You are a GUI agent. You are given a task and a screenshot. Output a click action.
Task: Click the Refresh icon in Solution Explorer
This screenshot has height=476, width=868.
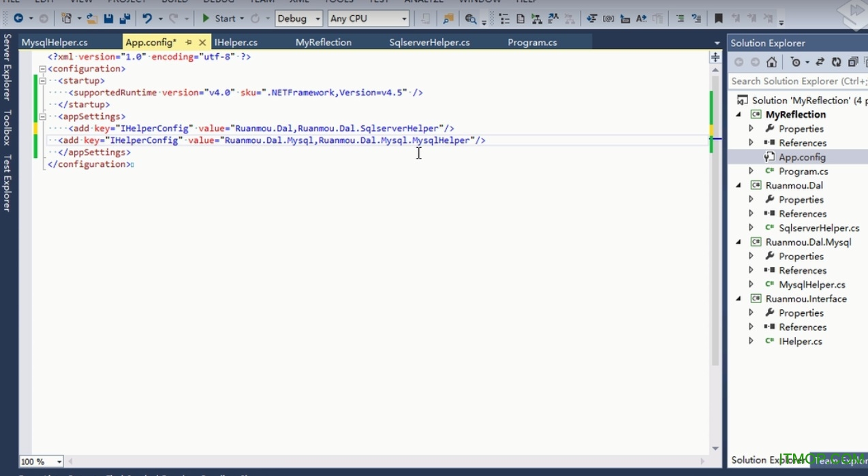tap(836, 62)
